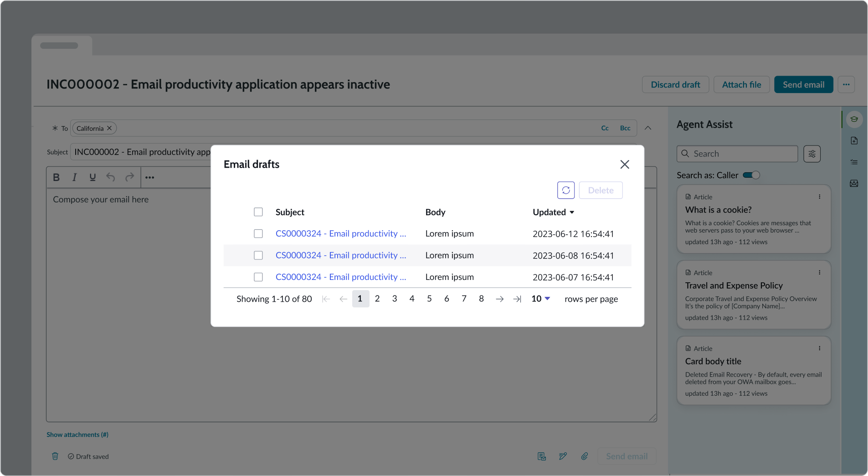868x476 pixels.
Task: Open sidebar list icon
Action: point(854,162)
